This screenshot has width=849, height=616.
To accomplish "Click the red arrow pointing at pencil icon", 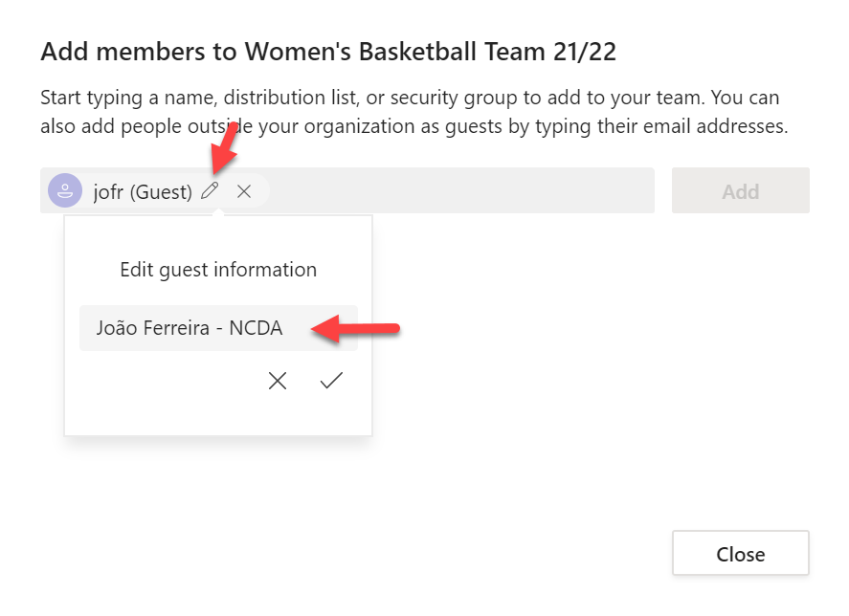I will tap(224, 149).
